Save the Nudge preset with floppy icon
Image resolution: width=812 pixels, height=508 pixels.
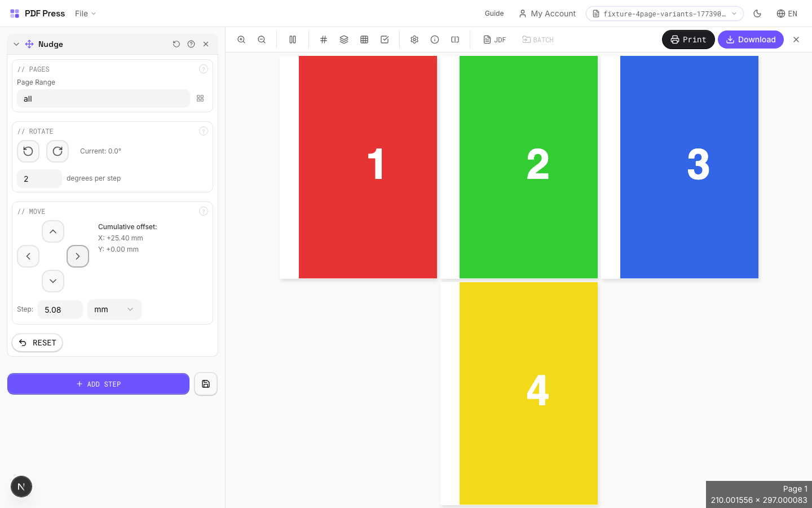point(205,384)
